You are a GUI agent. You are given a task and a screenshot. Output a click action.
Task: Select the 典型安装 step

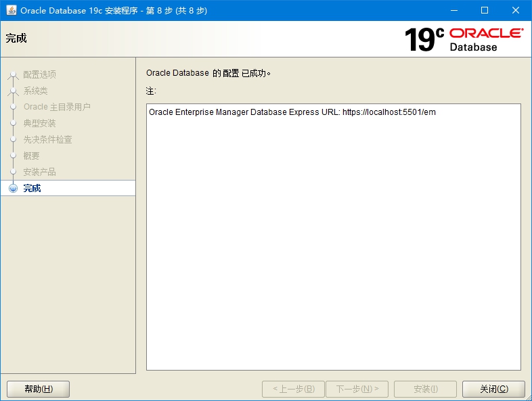point(40,123)
